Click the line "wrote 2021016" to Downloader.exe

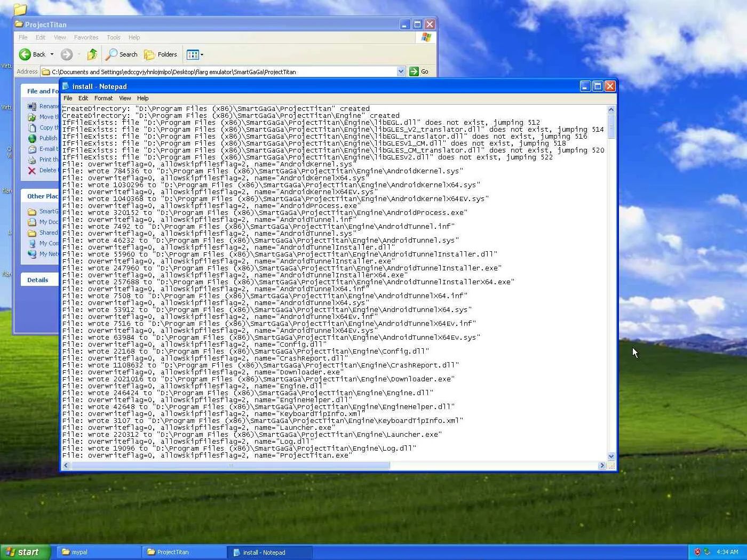(x=258, y=379)
